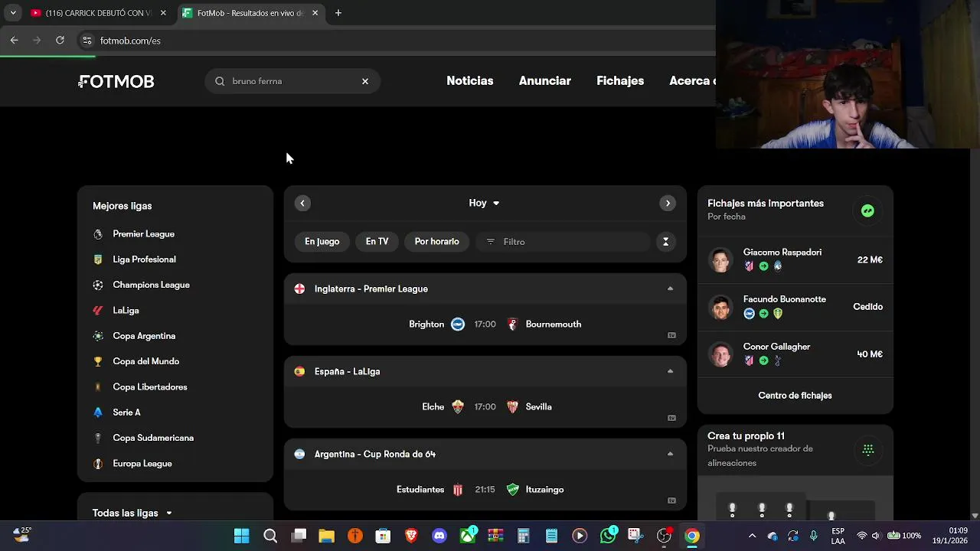Open the Estudiantes vs Ituzaingo match

[485, 490]
